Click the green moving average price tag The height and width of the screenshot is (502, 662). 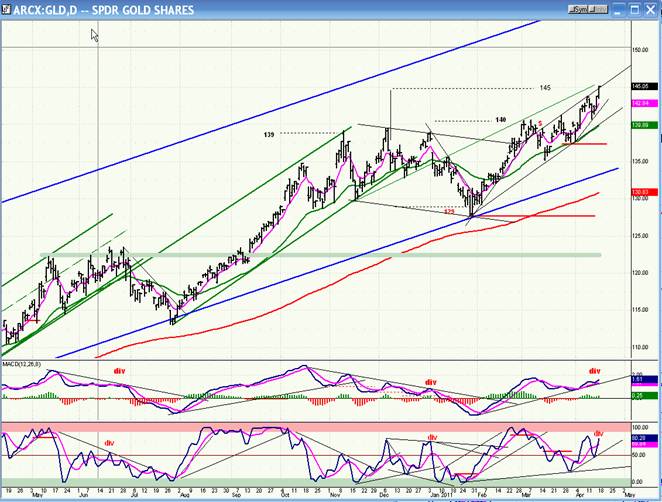click(645, 125)
